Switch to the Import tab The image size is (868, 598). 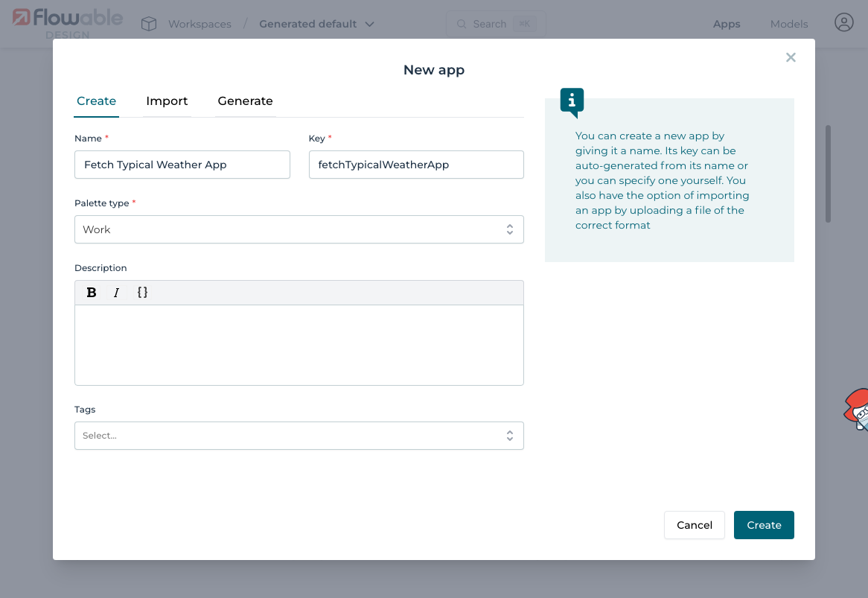(167, 101)
